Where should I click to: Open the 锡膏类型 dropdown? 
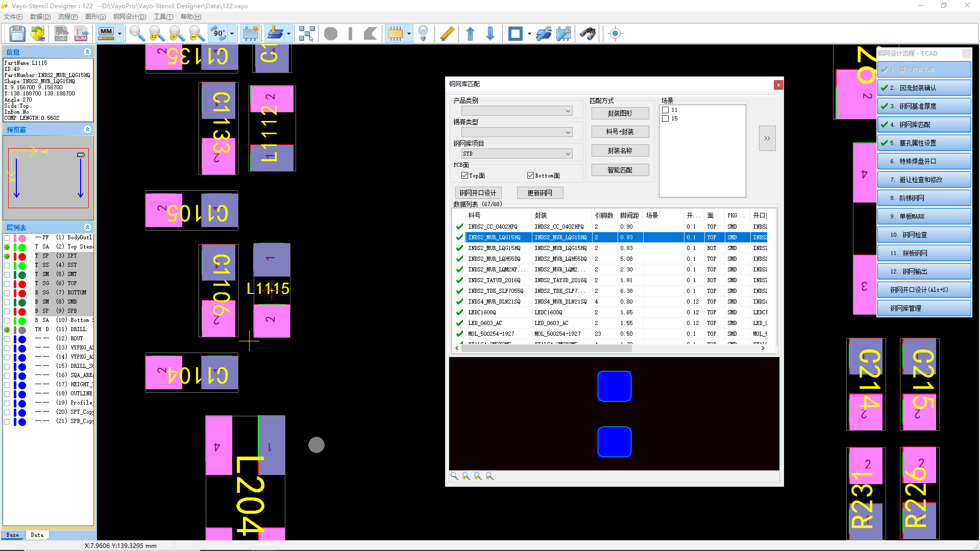click(x=517, y=132)
